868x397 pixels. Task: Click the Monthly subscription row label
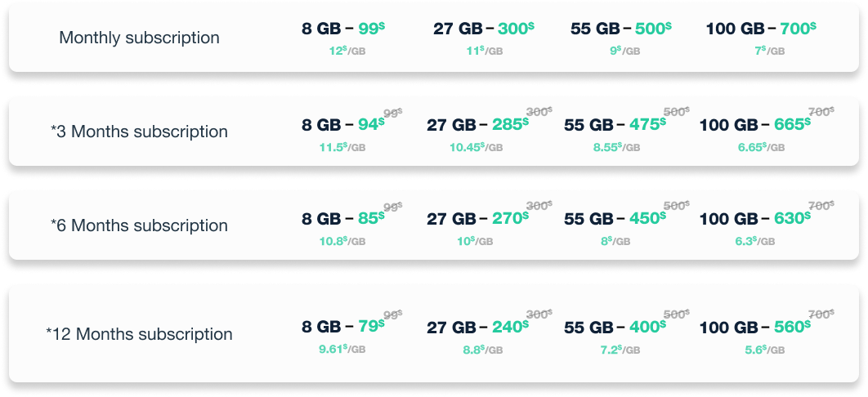tap(139, 38)
